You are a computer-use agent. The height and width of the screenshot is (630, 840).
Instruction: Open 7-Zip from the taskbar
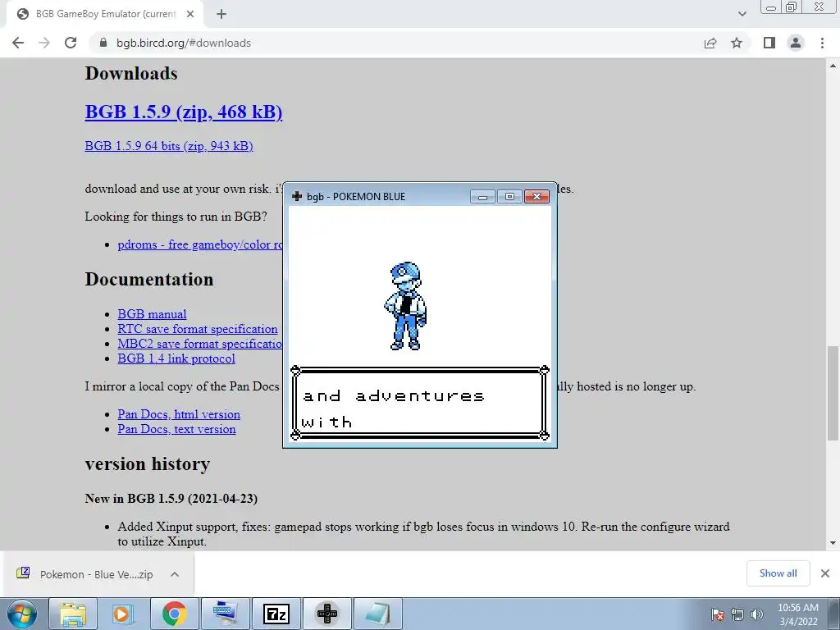coord(276,614)
